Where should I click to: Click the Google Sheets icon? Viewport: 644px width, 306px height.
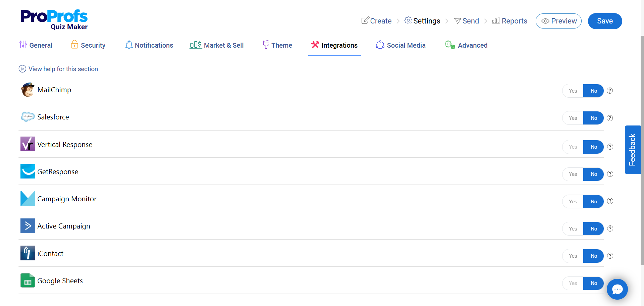pyautogui.click(x=28, y=280)
